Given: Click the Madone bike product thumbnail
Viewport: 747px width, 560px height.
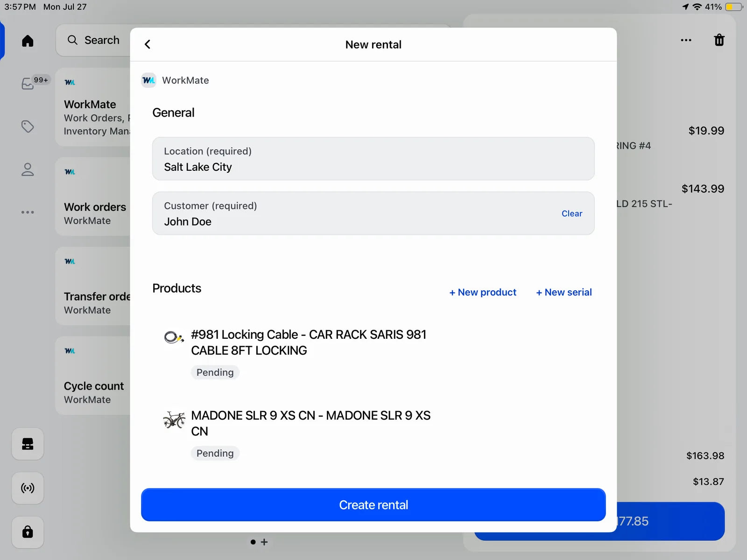Looking at the screenshot, I should (x=174, y=419).
